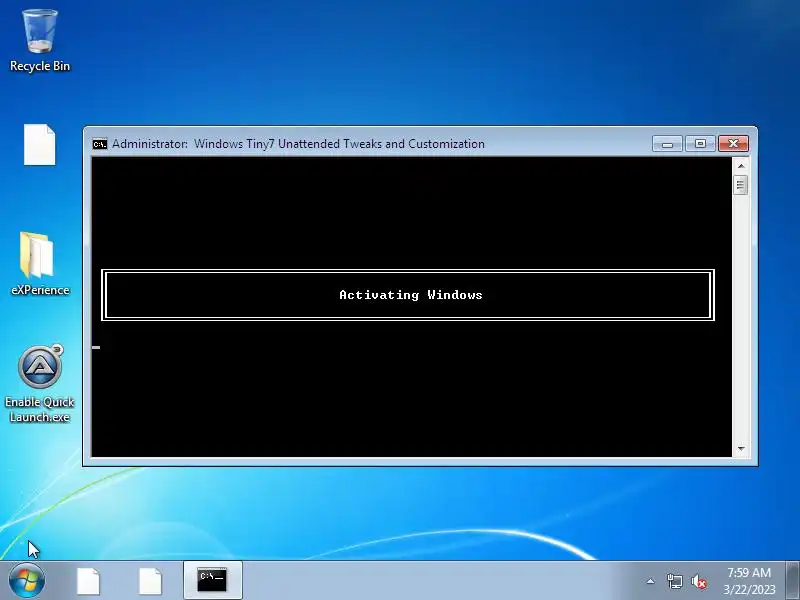The width and height of the screenshot is (800, 600).
Task: Click the Windows Start orb
Action: pyautogui.click(x=27, y=581)
